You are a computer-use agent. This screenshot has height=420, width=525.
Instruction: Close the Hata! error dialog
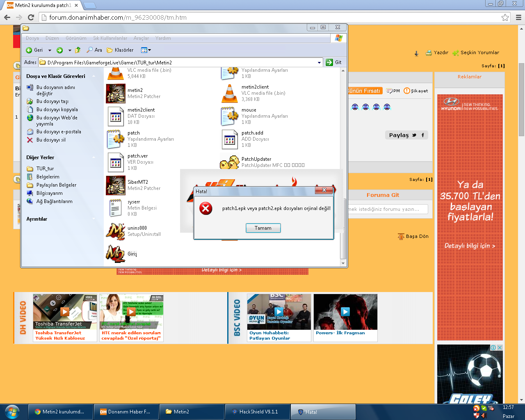(x=324, y=190)
